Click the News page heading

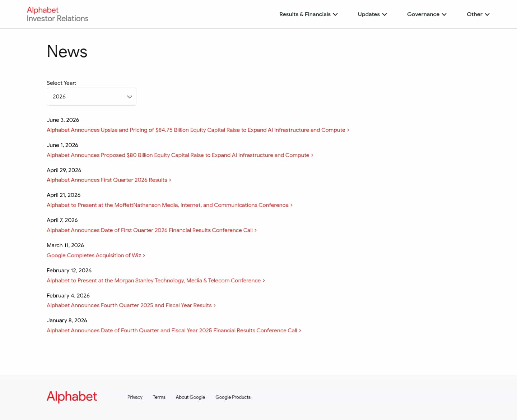pos(67,51)
